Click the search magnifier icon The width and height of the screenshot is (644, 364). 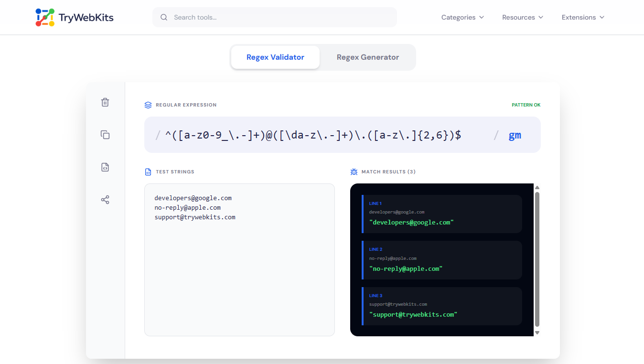pos(164,17)
